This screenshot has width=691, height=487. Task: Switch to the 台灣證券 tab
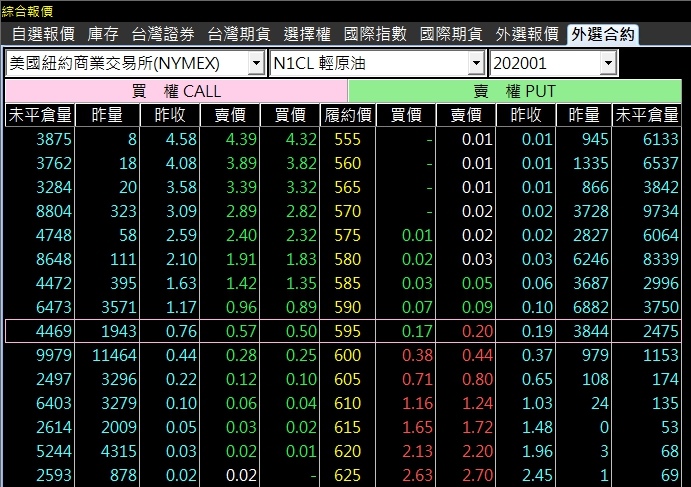(163, 34)
